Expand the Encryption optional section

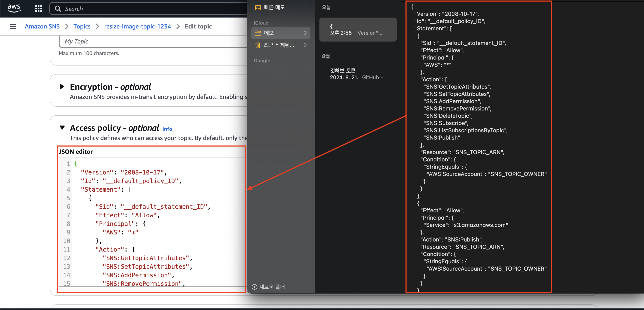(x=62, y=87)
